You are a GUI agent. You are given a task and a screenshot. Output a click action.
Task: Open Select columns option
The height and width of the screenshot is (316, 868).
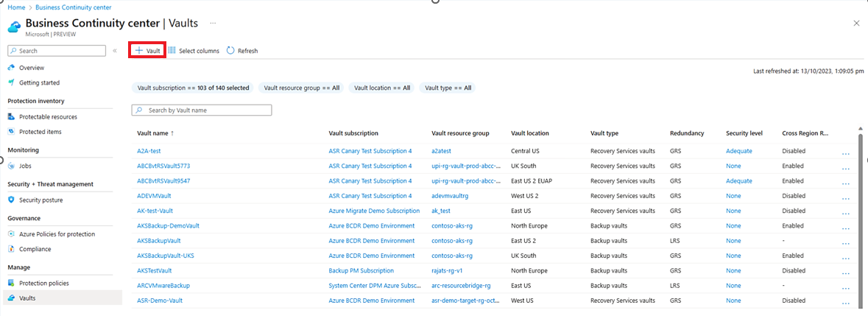(194, 50)
